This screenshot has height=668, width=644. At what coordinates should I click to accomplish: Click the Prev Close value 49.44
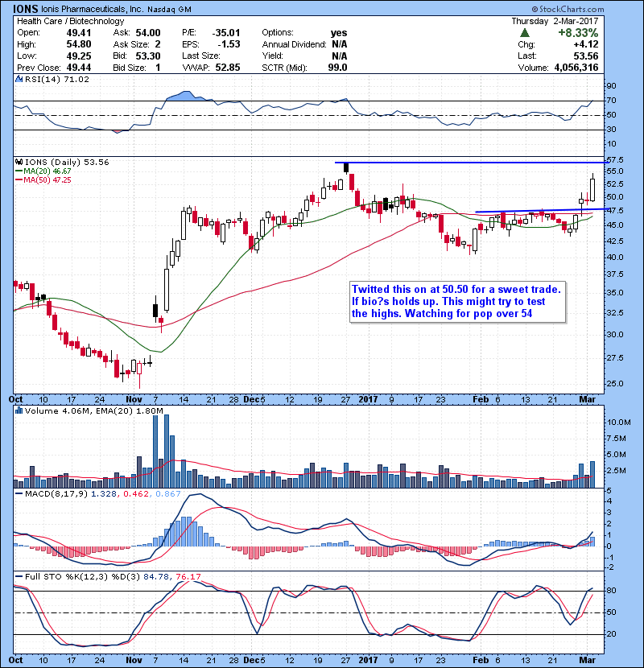(x=78, y=68)
